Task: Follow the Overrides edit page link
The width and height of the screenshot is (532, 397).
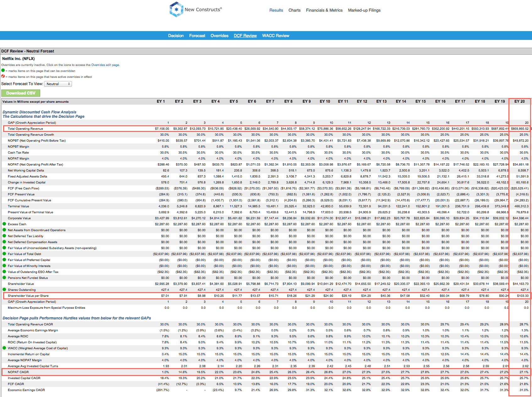Action: click(105, 65)
